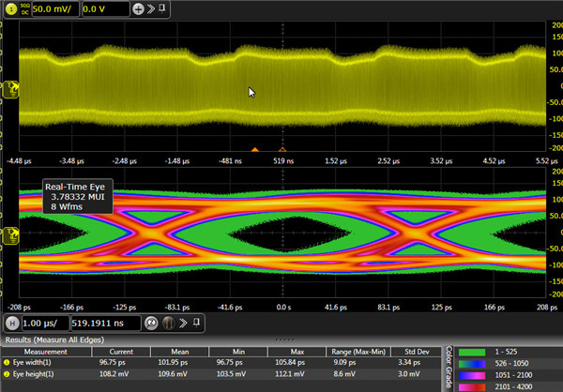The image size is (563, 392).
Task: Click the green 1 - 525 color grade swatch
Action: (x=474, y=352)
